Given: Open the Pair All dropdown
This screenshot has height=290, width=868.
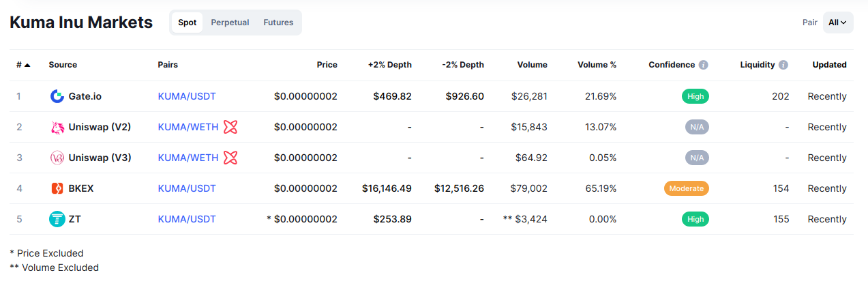Looking at the screenshot, I should point(838,23).
